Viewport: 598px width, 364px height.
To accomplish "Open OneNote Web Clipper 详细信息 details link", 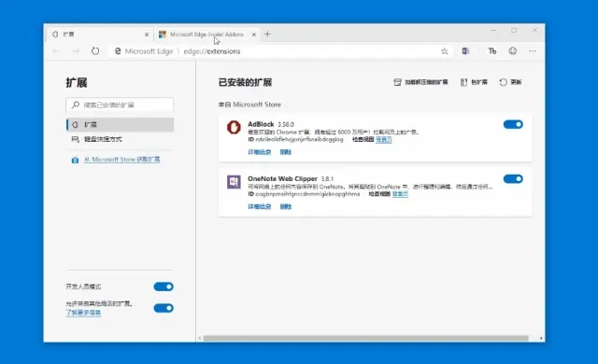I will coord(260,207).
